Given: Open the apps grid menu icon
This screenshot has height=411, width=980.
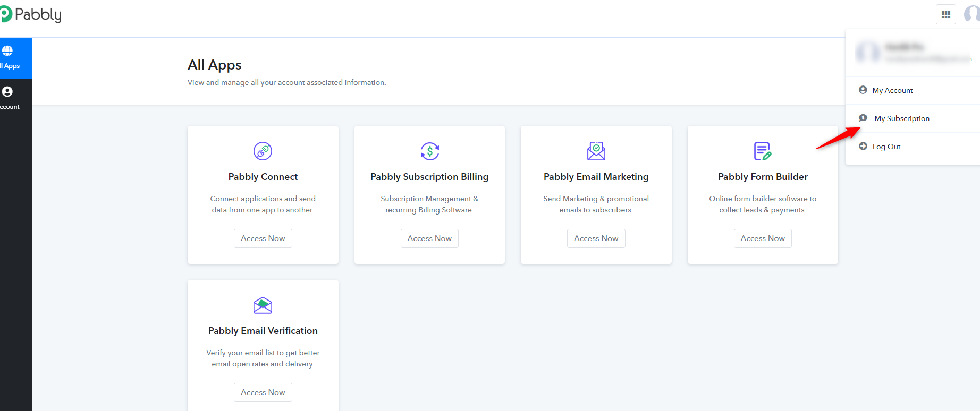Looking at the screenshot, I should tap(946, 14).
